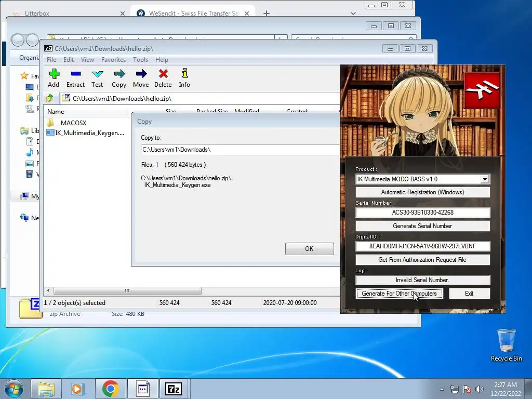The width and height of the screenshot is (532, 399).
Task: Click the 7-Zip window title bar icon
Action: tap(48, 48)
